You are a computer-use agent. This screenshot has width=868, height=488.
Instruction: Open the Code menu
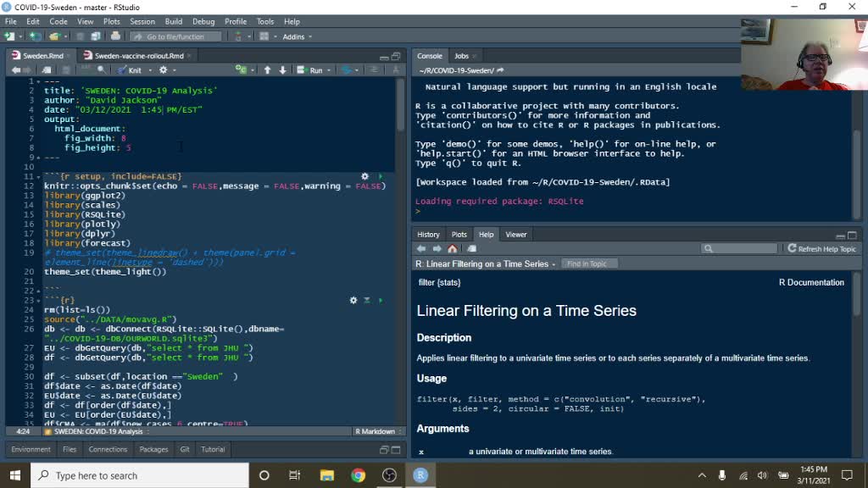pyautogui.click(x=58, y=21)
